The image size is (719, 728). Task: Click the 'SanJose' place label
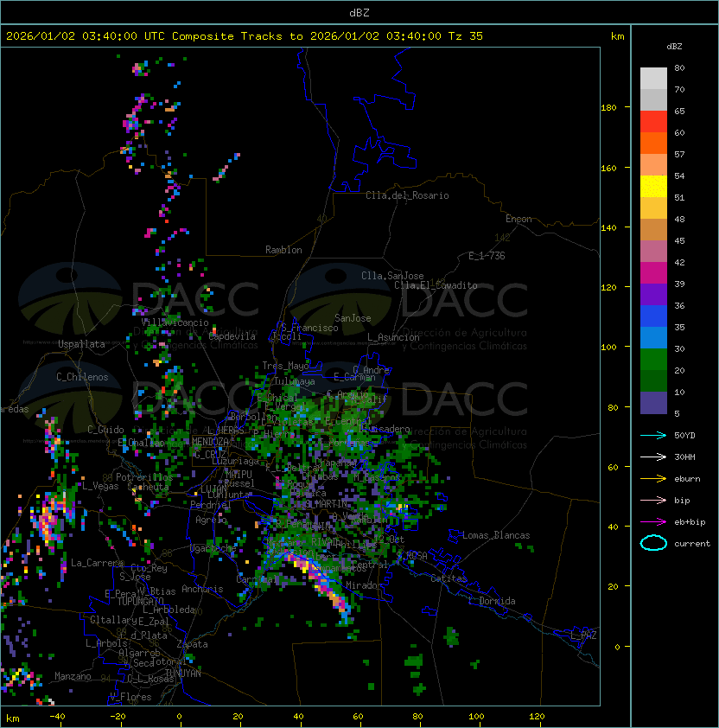(x=353, y=318)
